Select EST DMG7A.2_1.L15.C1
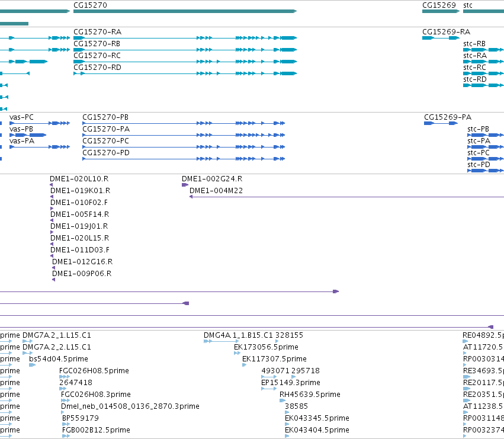This screenshot has height=439, width=504. tap(28, 341)
